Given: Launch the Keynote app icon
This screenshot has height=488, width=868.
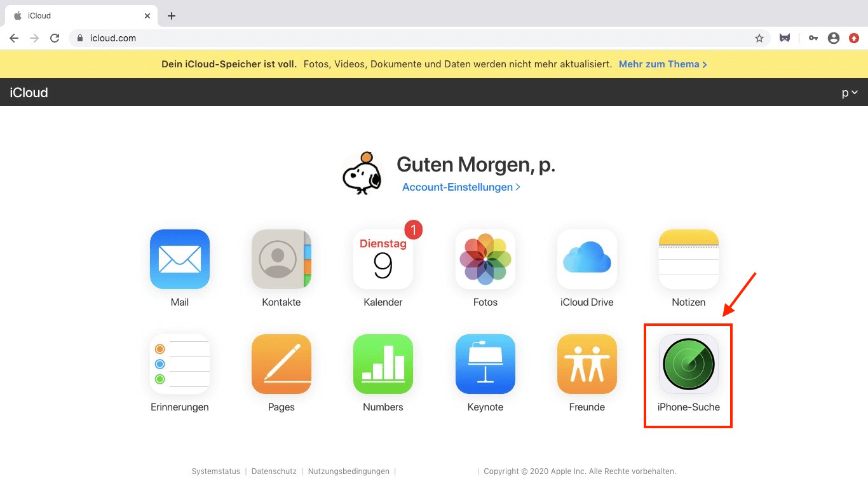Looking at the screenshot, I should pos(485,364).
